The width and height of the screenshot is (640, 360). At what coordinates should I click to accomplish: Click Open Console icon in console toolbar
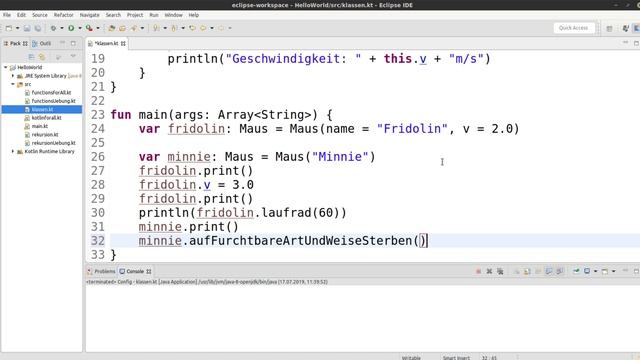tap(605, 271)
